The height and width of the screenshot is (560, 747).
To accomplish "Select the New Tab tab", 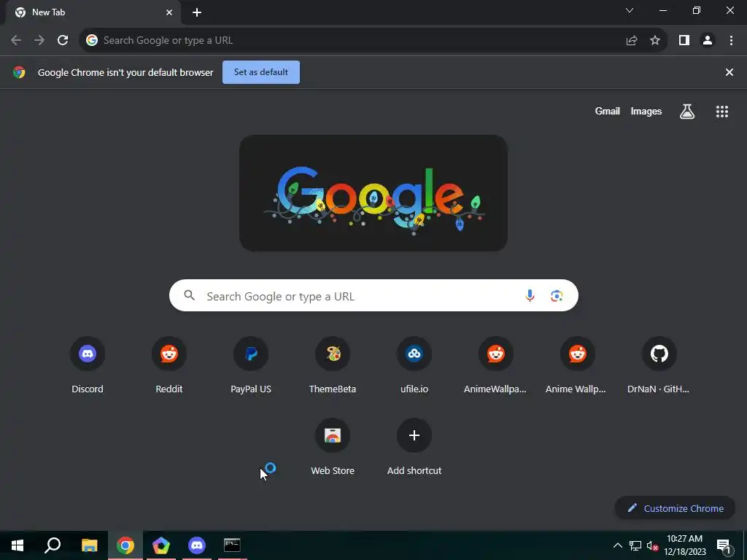I will pos(93,12).
